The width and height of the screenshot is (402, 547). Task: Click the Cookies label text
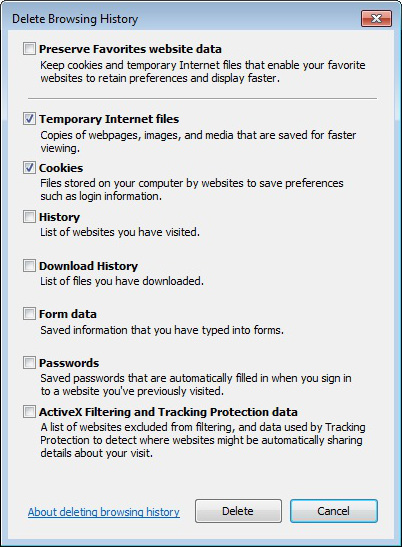click(x=61, y=168)
